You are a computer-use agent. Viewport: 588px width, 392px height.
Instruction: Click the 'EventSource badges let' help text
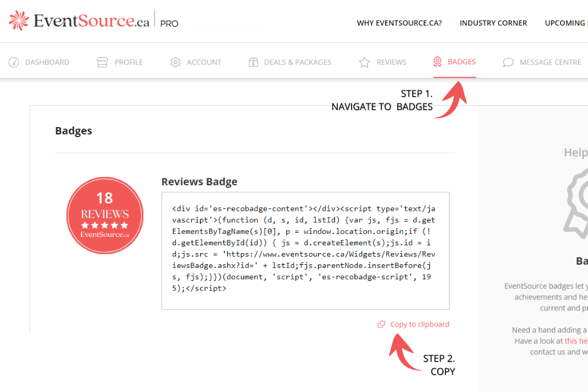pyautogui.click(x=546, y=286)
